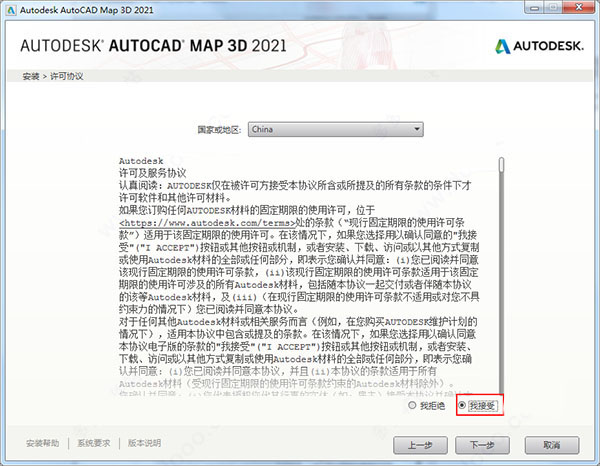Select the 我拒绝 (I reject) radio button
Screen dimensions: 600x466
(412, 405)
